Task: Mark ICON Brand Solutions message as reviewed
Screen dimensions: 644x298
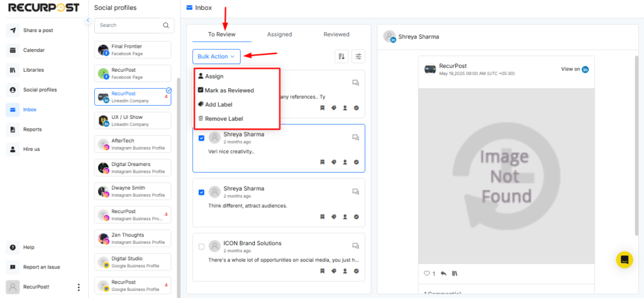Action: 356,271
